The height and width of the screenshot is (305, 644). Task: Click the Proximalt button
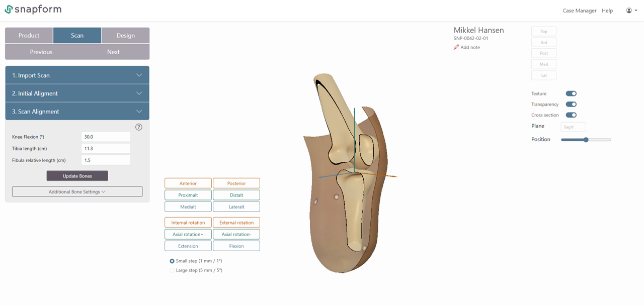(x=188, y=195)
